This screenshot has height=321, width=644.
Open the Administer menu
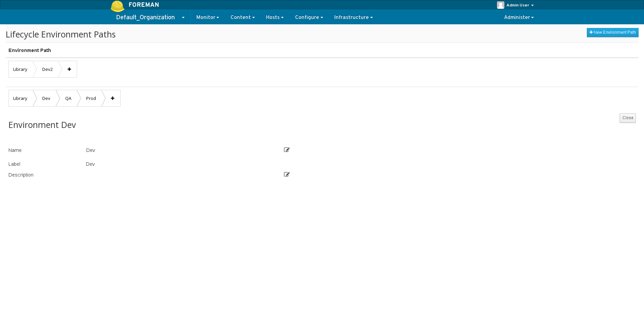point(519,17)
